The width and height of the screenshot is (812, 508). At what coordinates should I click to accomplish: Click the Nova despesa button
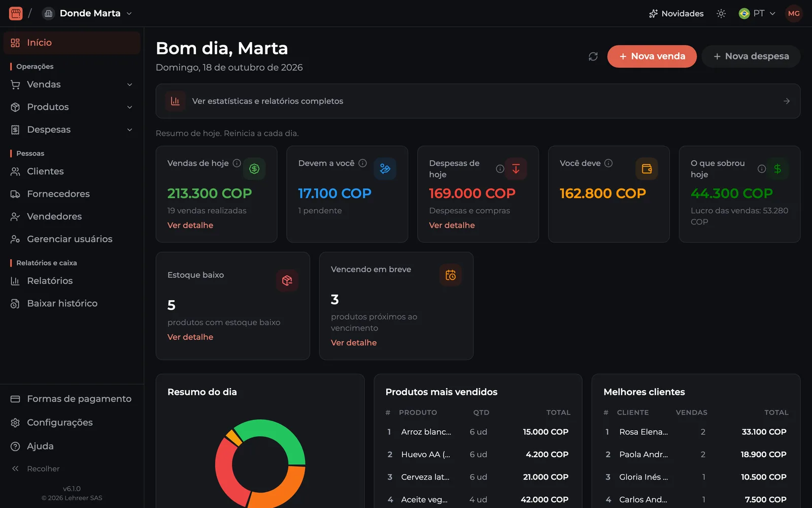[751, 56]
